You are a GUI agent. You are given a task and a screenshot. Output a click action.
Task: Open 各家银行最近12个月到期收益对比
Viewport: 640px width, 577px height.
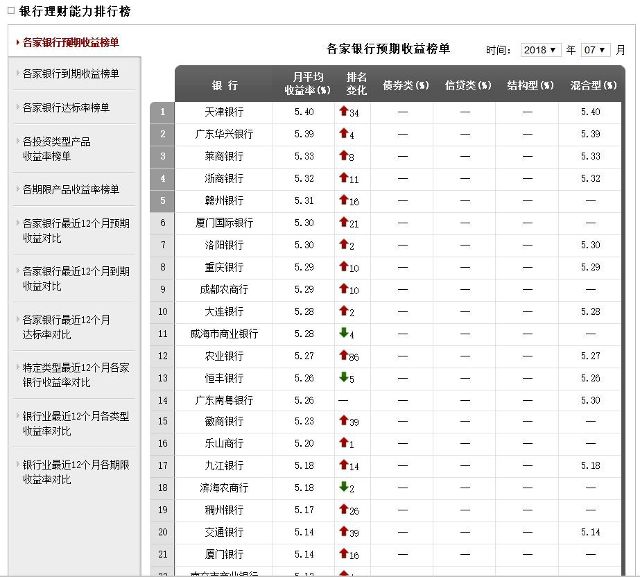(76, 279)
